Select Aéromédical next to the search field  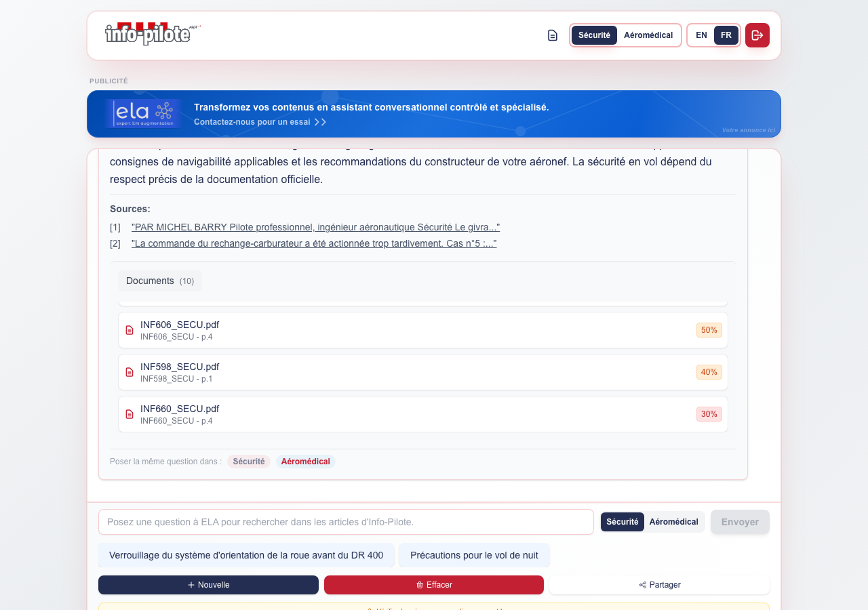(x=673, y=521)
